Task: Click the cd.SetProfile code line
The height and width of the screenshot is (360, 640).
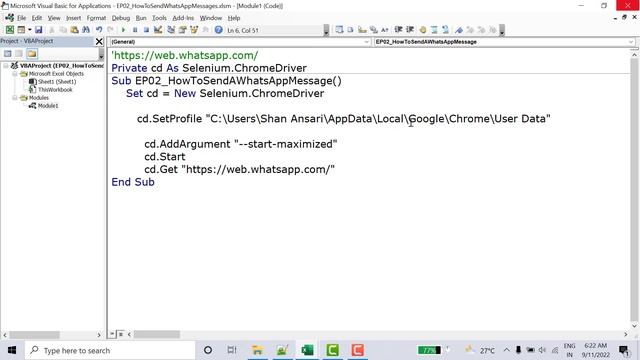Action: 344,119
